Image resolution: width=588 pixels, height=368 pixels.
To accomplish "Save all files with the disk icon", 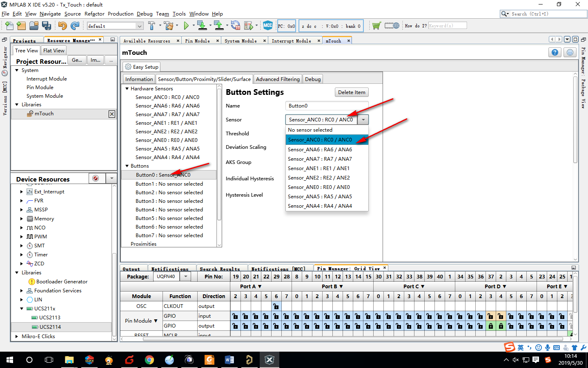I will 47,26.
